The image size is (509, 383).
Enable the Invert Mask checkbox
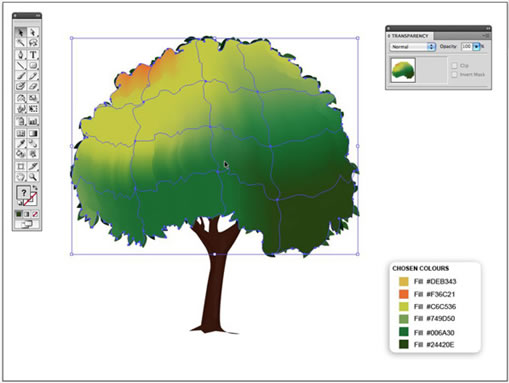click(454, 74)
